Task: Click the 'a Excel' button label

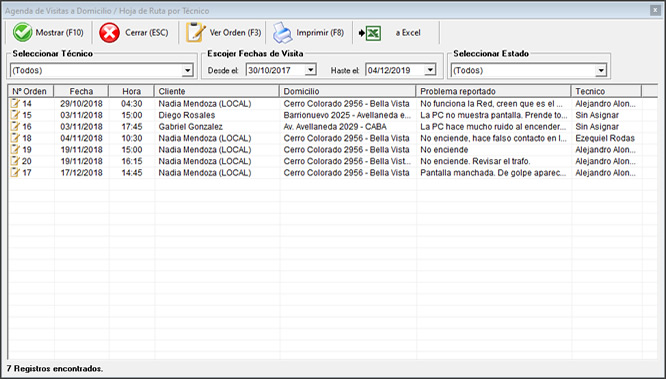Action: tap(408, 33)
